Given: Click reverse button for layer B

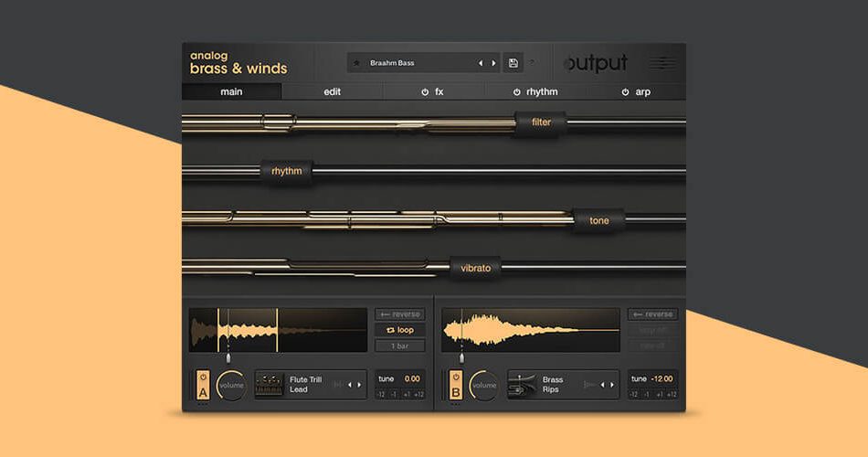Looking at the screenshot, I should (652, 314).
